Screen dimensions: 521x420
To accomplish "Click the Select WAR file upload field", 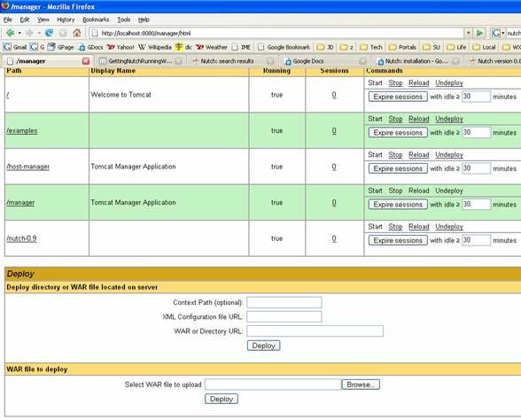I will point(273,385).
